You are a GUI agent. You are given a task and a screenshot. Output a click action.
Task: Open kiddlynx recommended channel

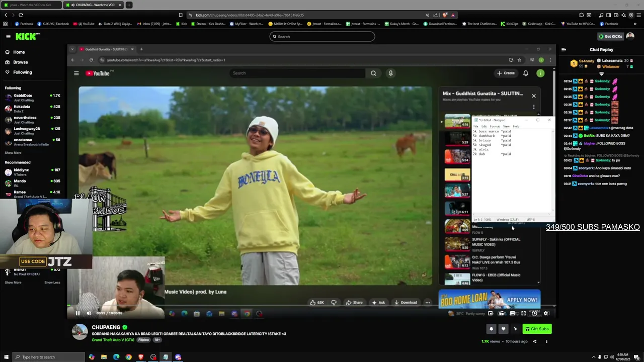click(x=32, y=171)
